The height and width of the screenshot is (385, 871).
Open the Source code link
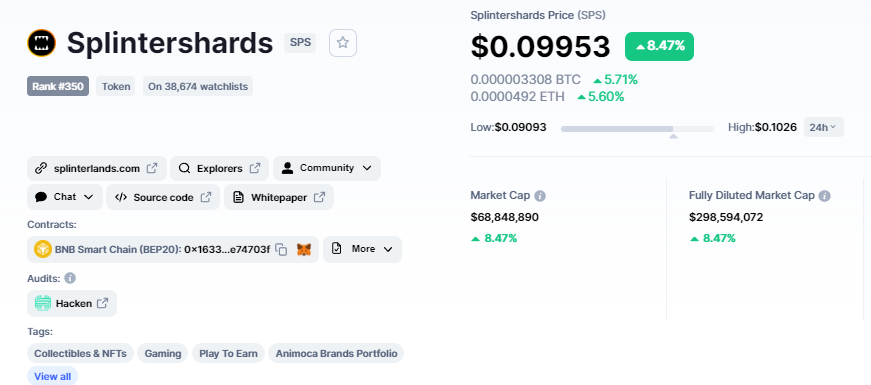(163, 197)
